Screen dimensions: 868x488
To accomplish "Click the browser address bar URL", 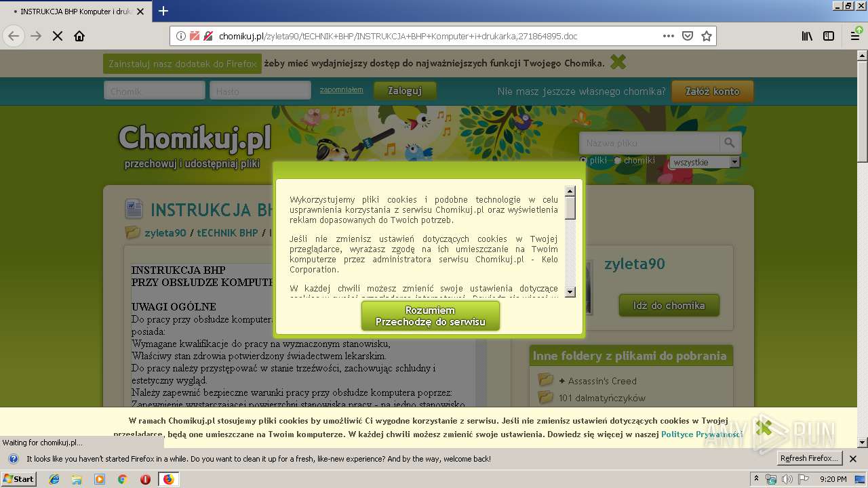I will (x=398, y=36).
